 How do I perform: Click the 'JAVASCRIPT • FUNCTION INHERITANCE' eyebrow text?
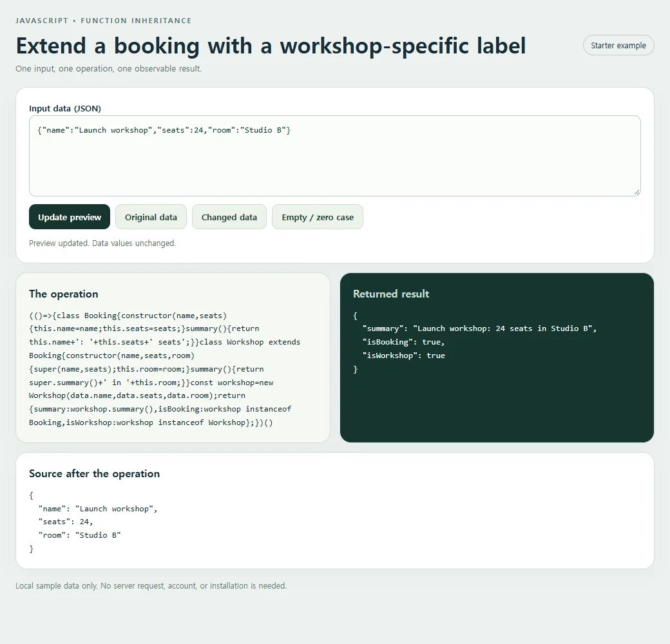click(x=104, y=21)
